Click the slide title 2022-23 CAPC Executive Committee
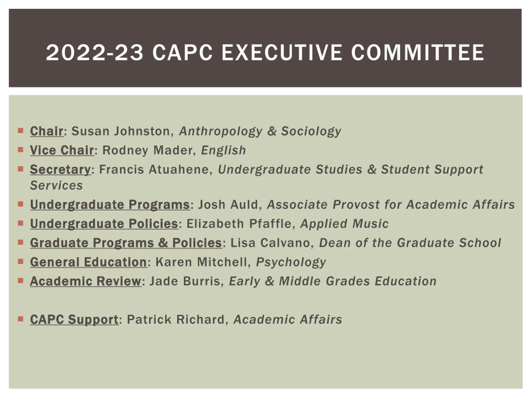This screenshot has width=532, height=399. click(265, 52)
